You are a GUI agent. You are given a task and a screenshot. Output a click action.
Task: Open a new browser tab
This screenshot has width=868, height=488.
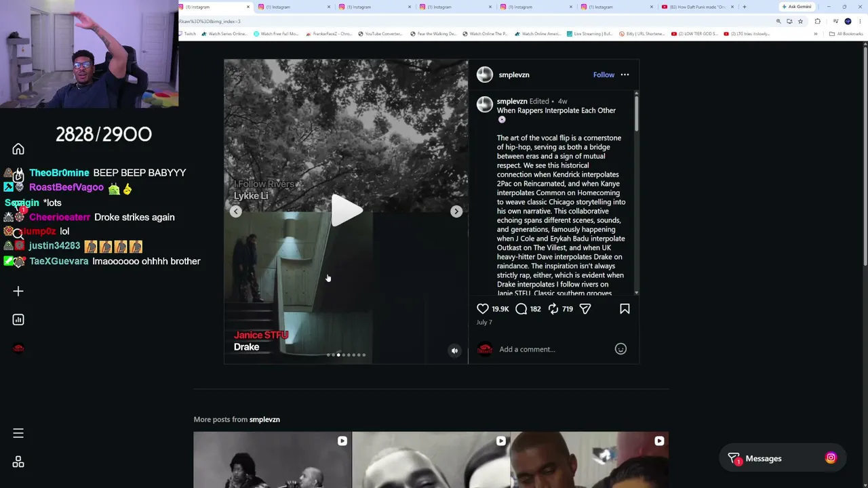[x=744, y=7]
